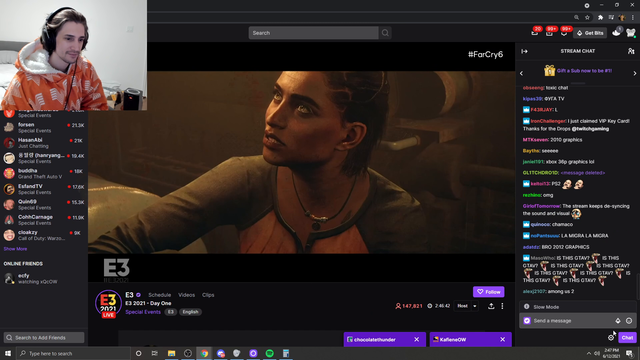Expand channel list with Show More
640x360 pixels.
pyautogui.click(x=16, y=249)
